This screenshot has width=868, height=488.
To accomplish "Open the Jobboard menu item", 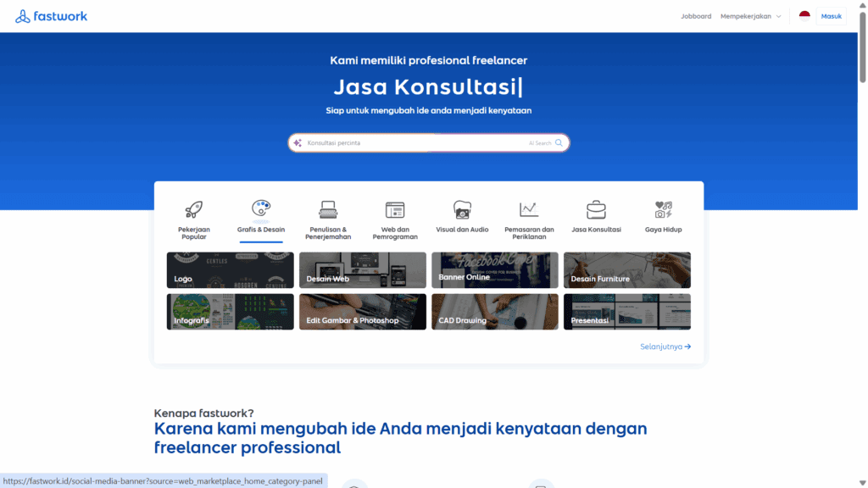I will (x=696, y=15).
